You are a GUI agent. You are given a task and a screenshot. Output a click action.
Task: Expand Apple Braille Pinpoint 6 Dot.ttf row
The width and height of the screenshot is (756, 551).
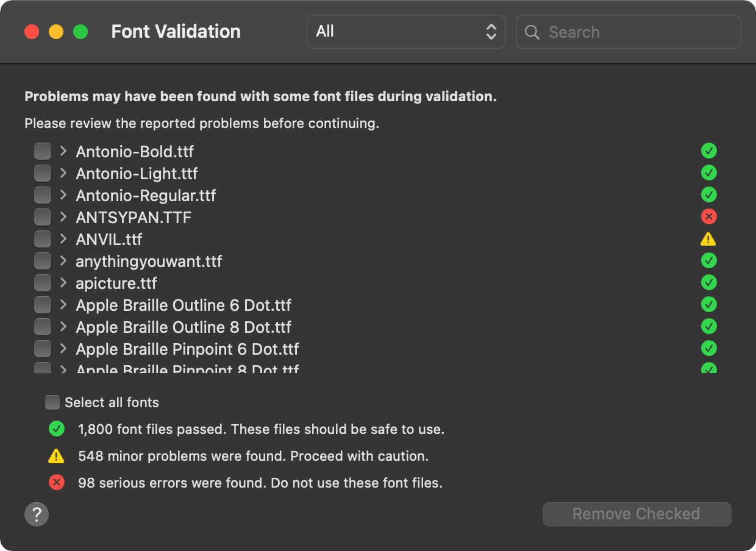click(x=63, y=349)
